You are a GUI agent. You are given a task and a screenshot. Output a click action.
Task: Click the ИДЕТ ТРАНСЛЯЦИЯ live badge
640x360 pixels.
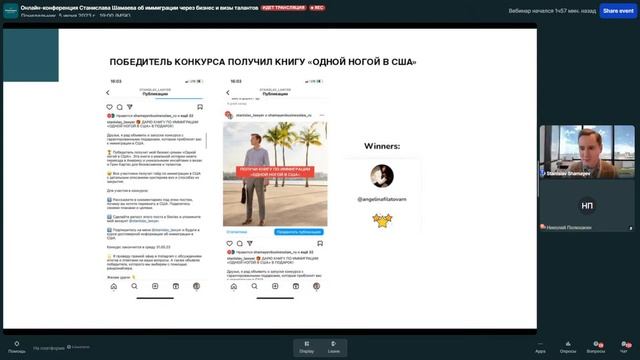click(284, 8)
